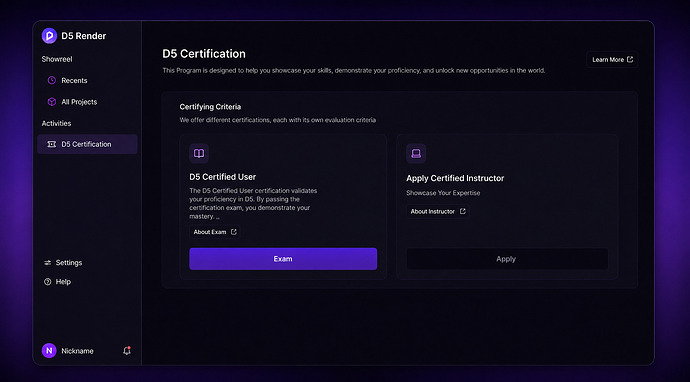
Task: Click the D5 Certification page heading
Action: [204, 54]
